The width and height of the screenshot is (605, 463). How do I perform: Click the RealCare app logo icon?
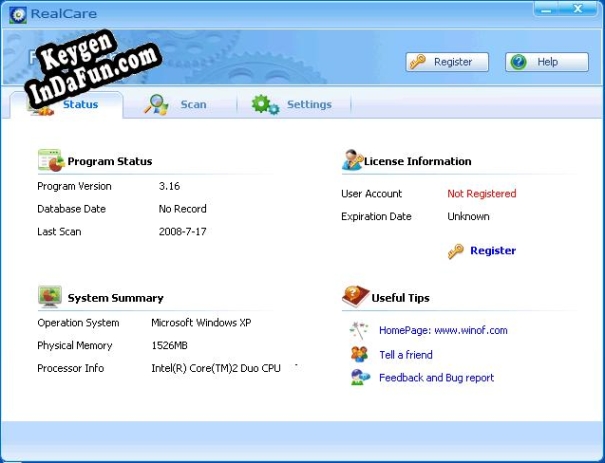18,15
